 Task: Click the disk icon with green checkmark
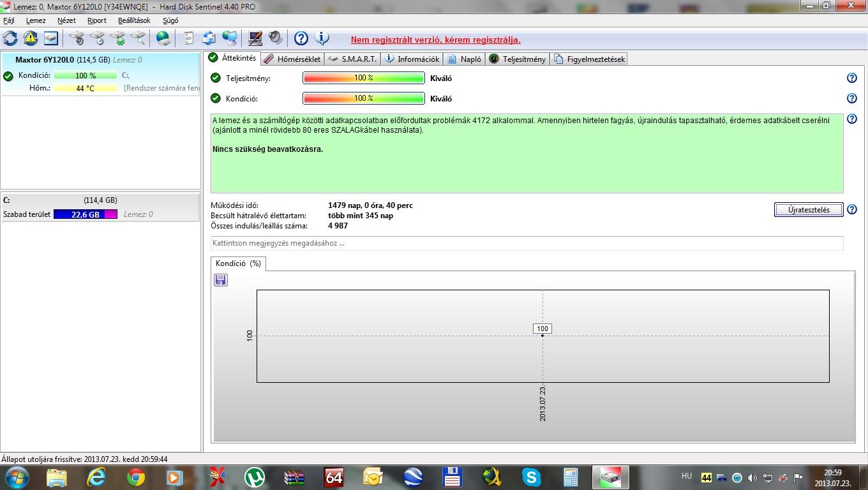coord(117,38)
